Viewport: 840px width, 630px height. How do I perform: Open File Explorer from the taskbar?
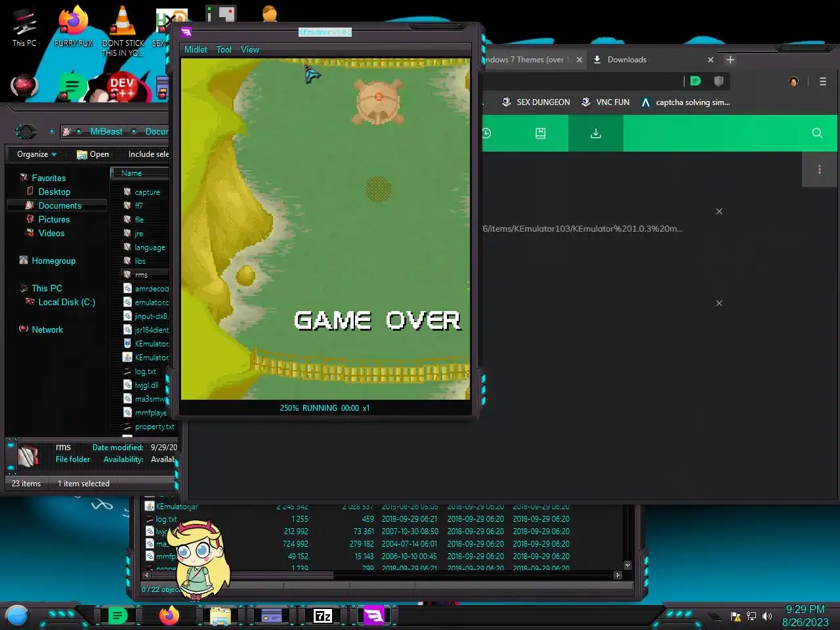220,616
